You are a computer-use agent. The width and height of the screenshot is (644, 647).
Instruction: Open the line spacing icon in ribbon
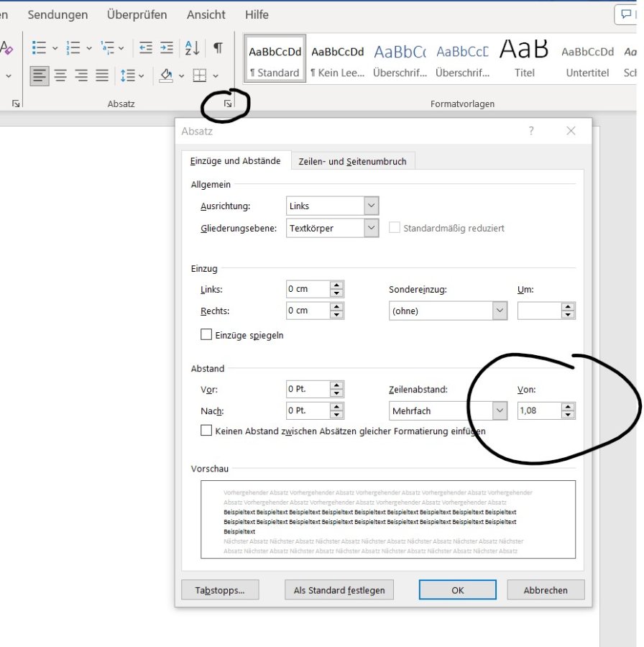(128, 75)
